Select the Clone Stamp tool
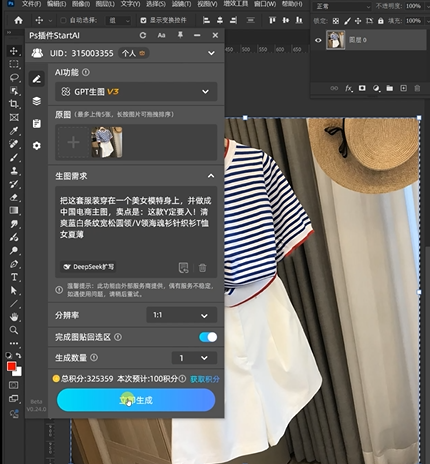Screen dimensions: 430x464 click(x=14, y=171)
